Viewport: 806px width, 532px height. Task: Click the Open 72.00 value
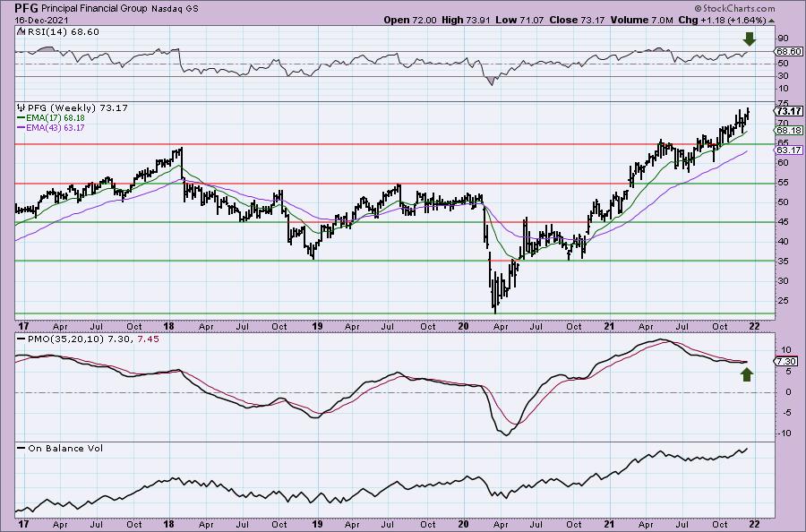pyautogui.click(x=410, y=20)
